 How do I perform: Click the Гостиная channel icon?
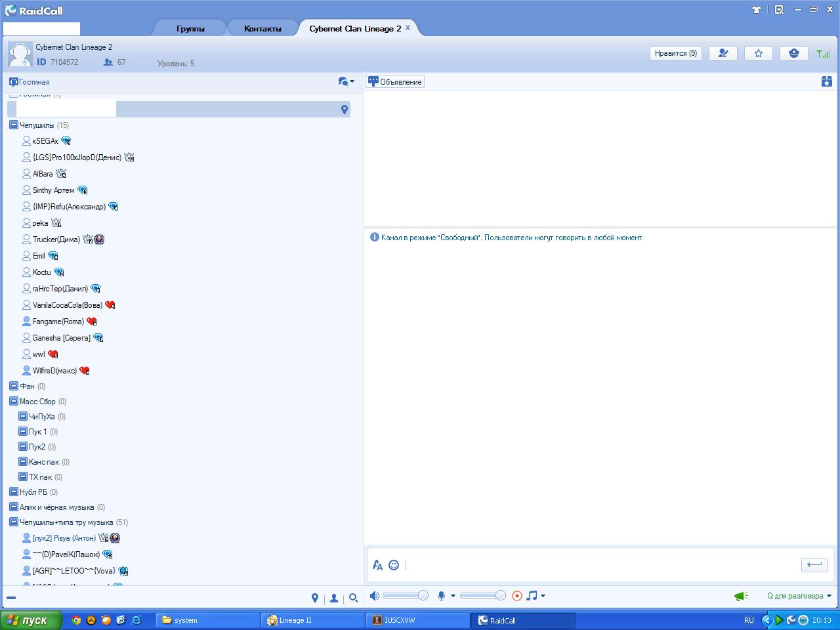click(13, 82)
